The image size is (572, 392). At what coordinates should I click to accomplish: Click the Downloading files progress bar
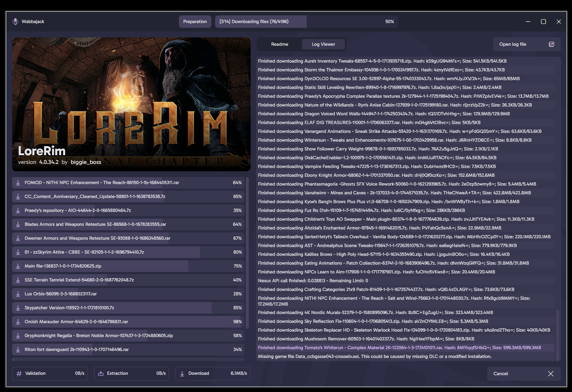tap(306, 22)
